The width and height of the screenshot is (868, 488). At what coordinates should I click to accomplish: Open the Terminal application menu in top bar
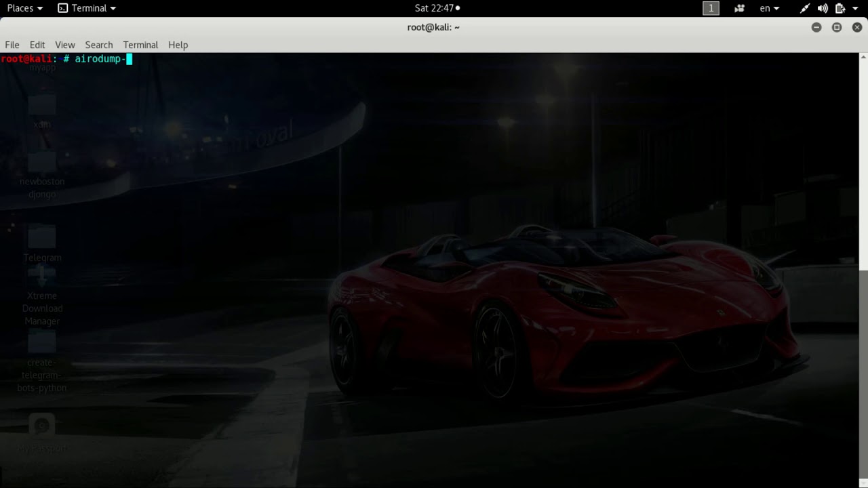87,8
